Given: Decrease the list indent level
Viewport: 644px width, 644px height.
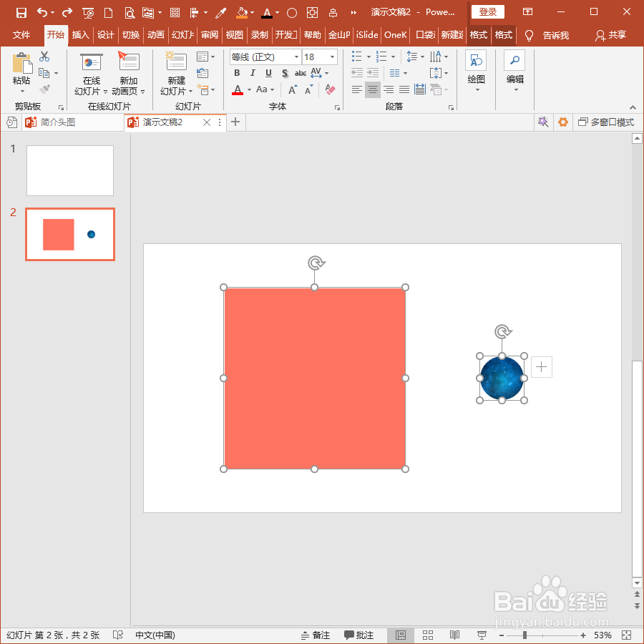Looking at the screenshot, I should (x=356, y=73).
